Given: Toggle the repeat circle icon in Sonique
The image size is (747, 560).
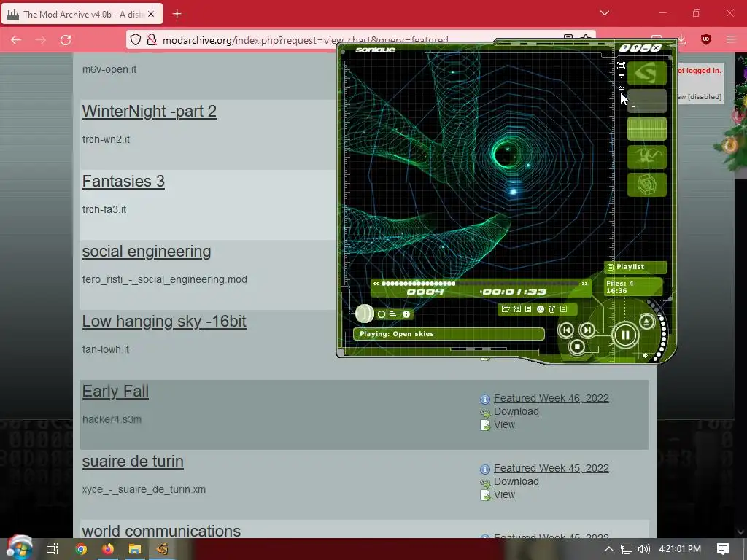Looking at the screenshot, I should point(381,314).
